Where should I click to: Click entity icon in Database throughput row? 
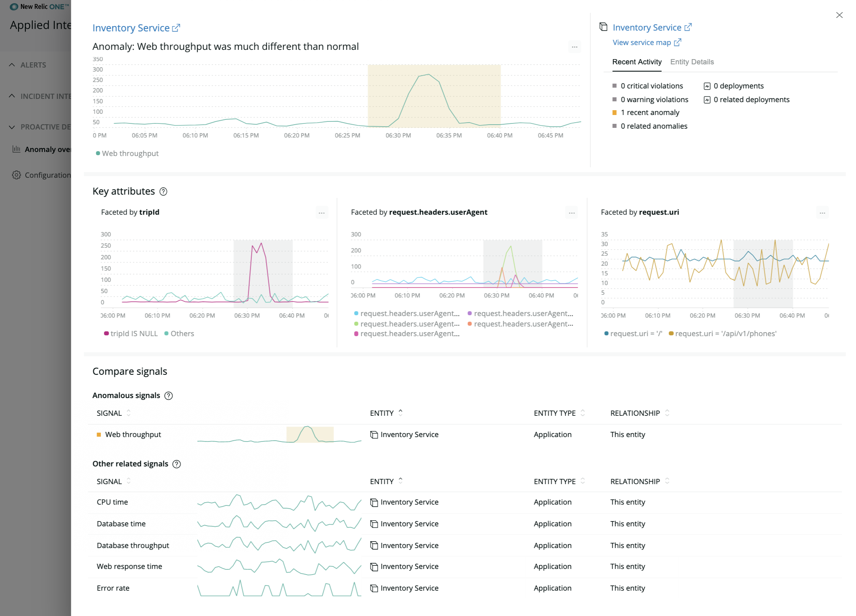[374, 545]
